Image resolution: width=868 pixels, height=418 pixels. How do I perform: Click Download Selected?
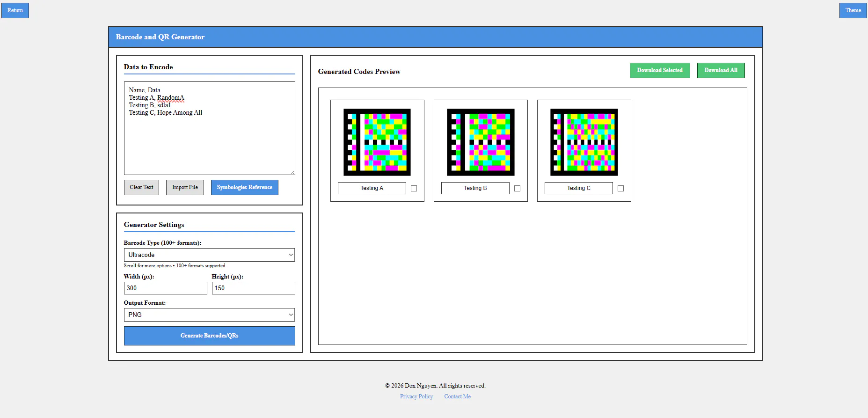[660, 70]
